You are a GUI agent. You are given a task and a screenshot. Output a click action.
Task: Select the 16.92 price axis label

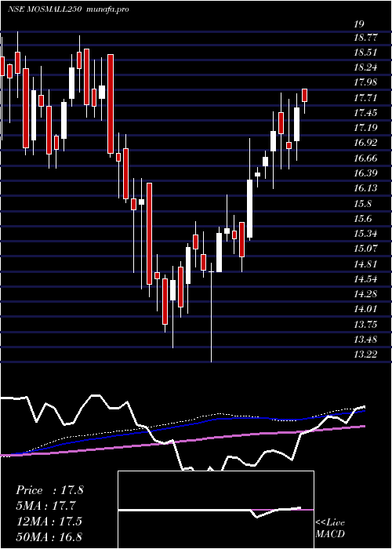365,143
